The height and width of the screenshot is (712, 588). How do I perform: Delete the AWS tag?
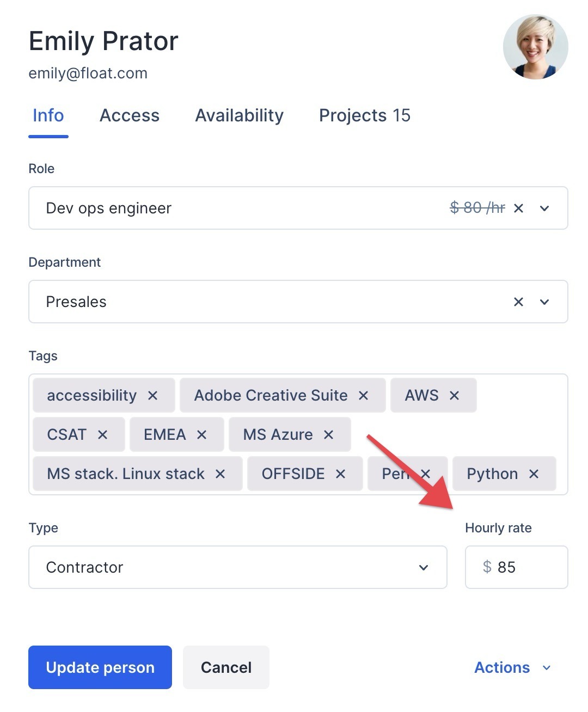tap(455, 396)
